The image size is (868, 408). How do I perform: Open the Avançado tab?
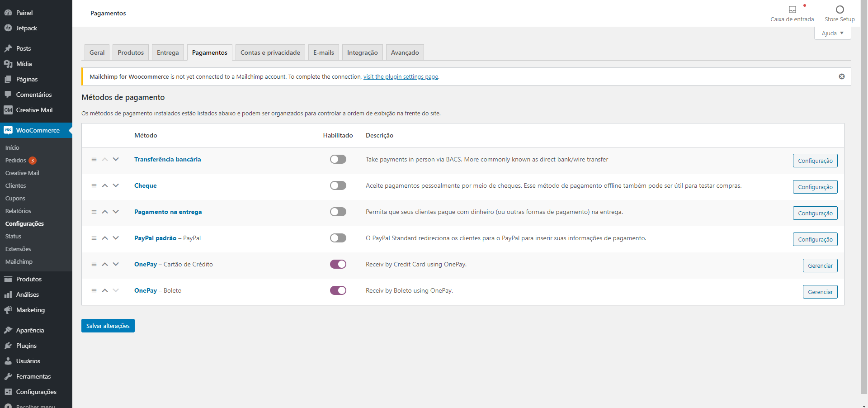pos(405,52)
